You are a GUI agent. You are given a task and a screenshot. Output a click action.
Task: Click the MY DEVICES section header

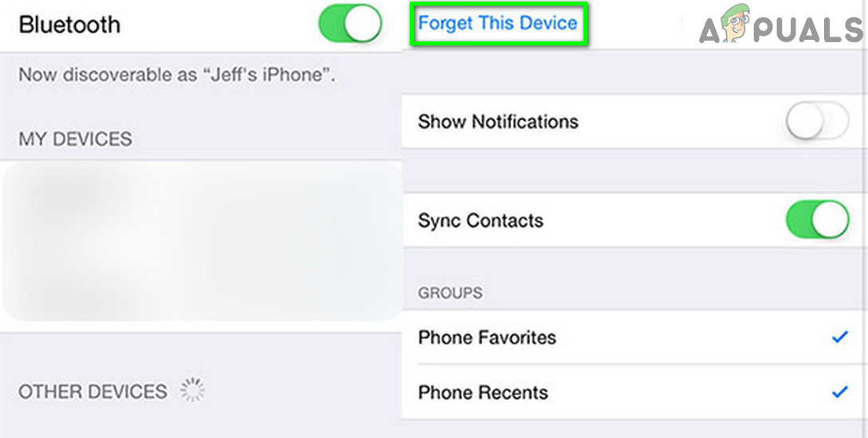point(75,139)
